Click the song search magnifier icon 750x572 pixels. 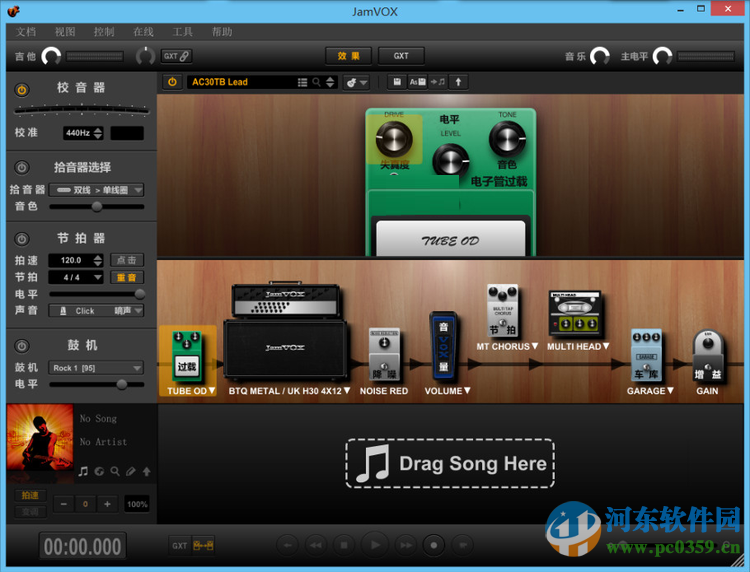tap(115, 472)
